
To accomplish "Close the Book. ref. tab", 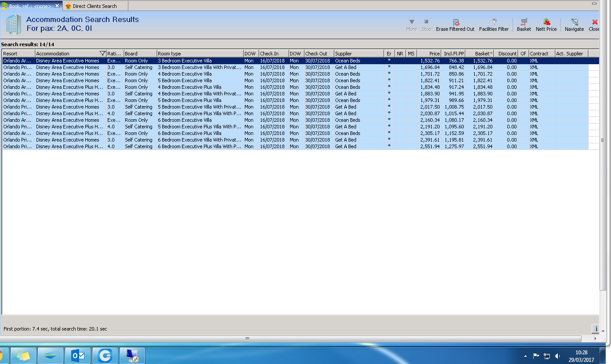I will [x=57, y=6].
